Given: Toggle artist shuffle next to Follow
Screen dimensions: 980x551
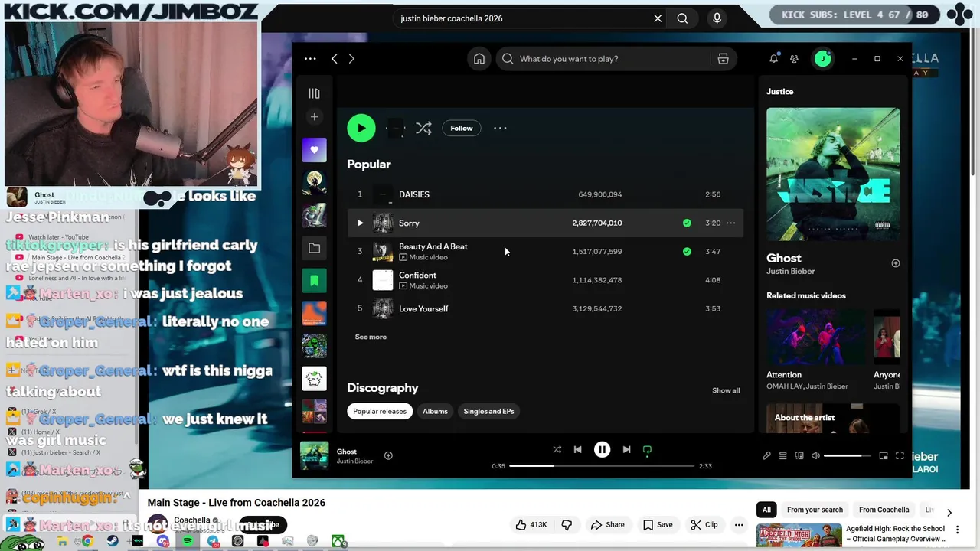Looking at the screenshot, I should (423, 128).
